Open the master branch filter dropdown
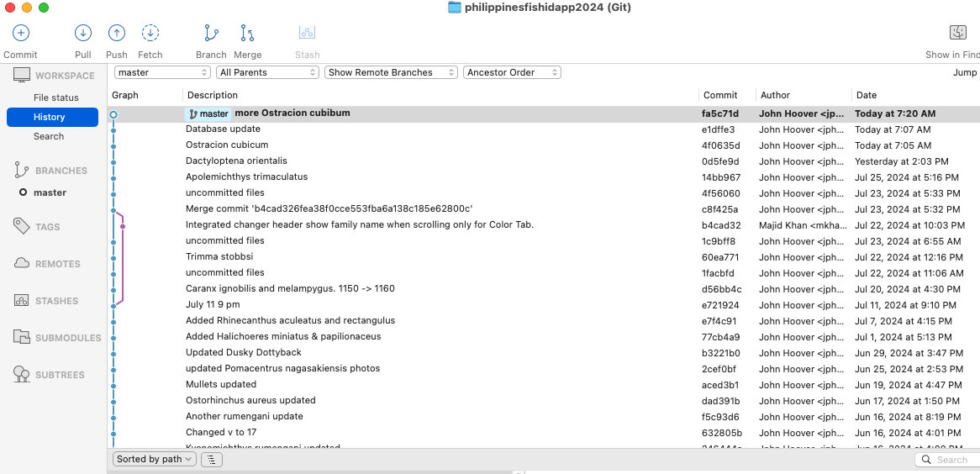 [162, 72]
